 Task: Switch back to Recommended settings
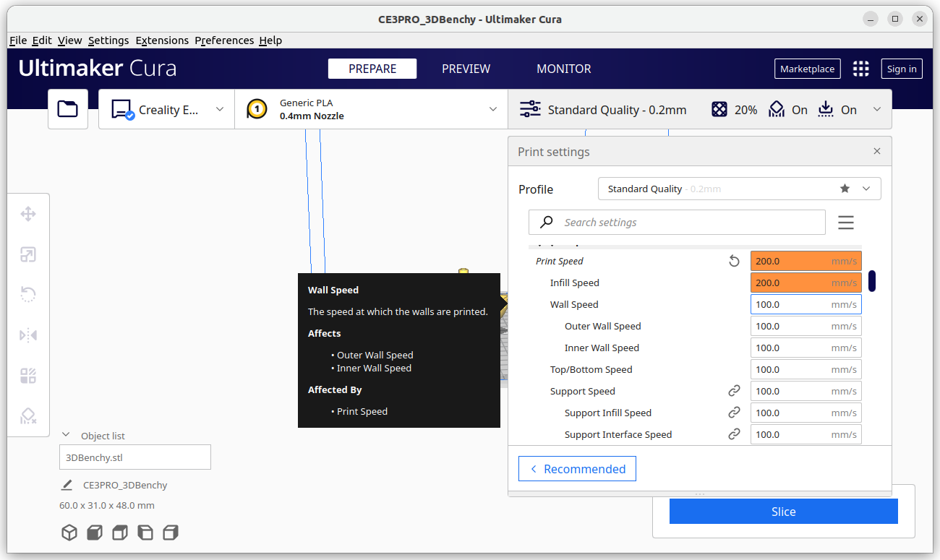tap(577, 468)
